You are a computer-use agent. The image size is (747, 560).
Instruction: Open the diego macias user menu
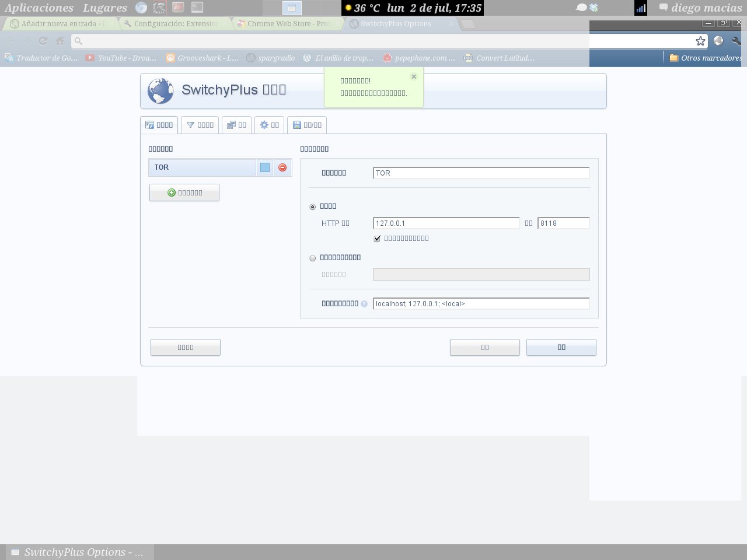point(700,8)
